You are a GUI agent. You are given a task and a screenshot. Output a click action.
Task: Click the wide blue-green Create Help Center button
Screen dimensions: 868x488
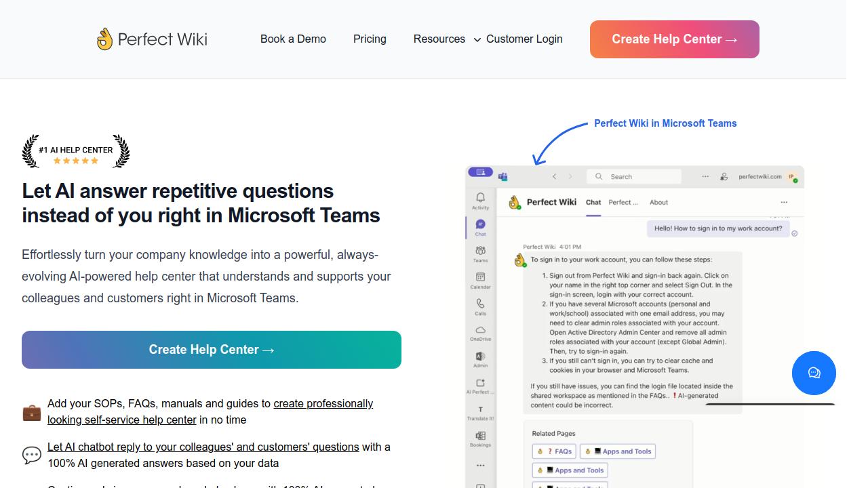click(212, 350)
